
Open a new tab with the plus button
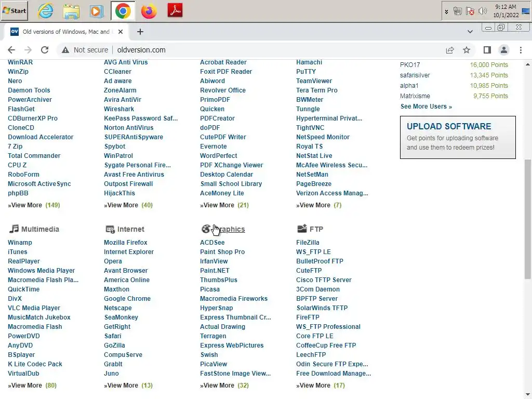coord(140,32)
